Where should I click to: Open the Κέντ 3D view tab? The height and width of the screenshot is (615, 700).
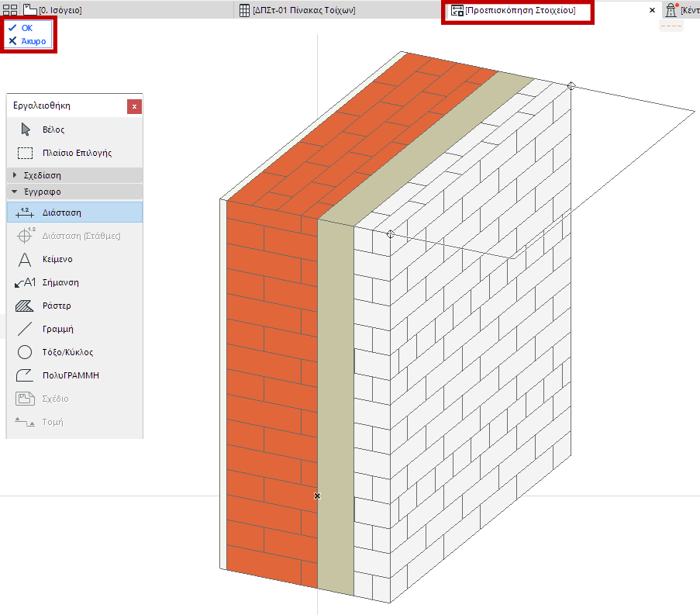[x=682, y=10]
